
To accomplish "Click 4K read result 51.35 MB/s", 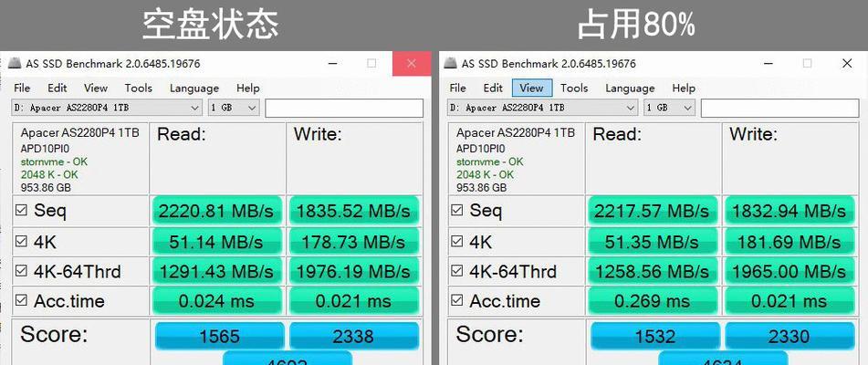I will (652, 242).
